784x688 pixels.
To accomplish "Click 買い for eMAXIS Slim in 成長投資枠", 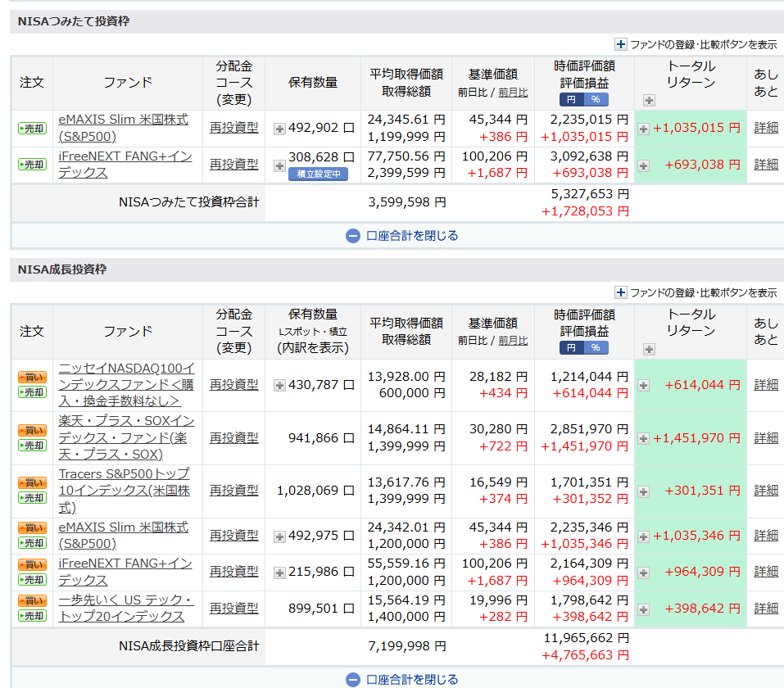I will pyautogui.click(x=33, y=527).
